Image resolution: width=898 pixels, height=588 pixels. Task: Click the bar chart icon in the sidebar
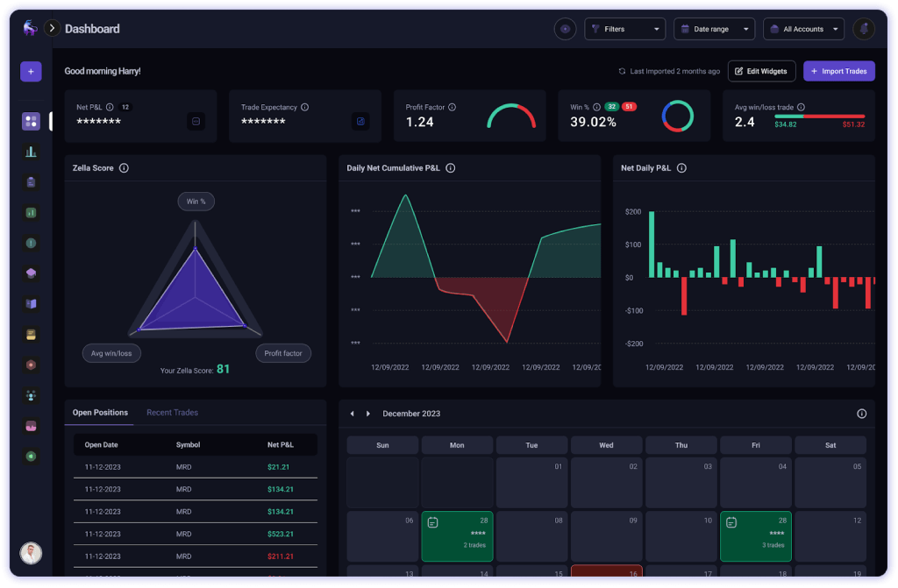[31, 152]
